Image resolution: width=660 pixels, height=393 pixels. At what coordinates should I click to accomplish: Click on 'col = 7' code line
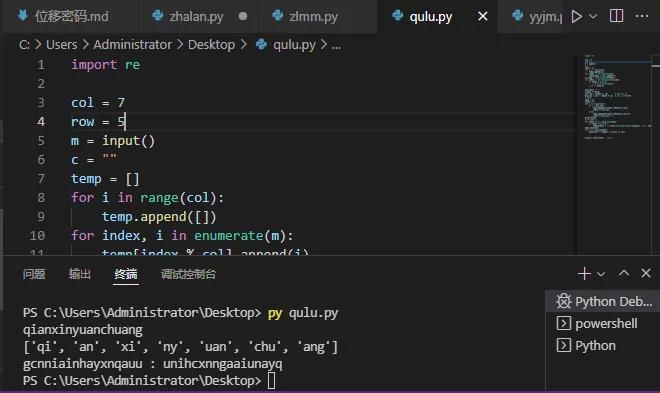pos(98,103)
